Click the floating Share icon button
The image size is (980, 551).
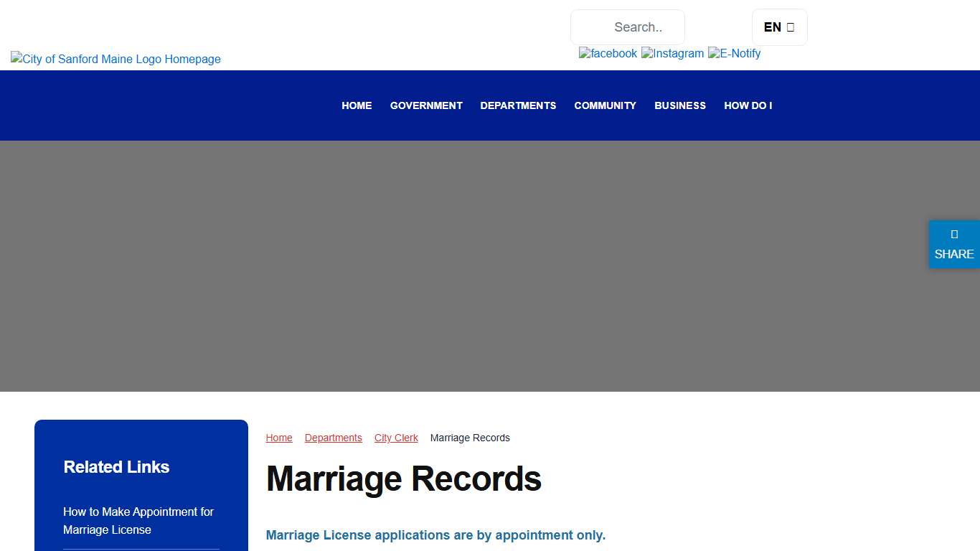[953, 245]
